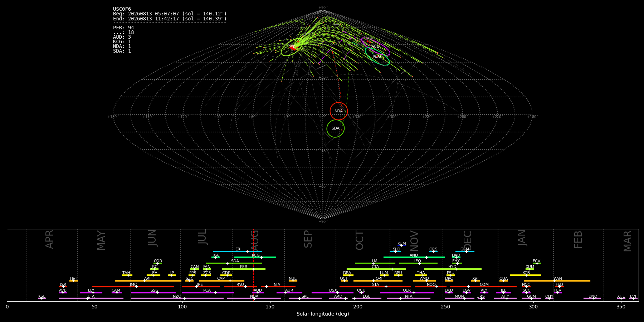Select the PER activity bar in timeline

tap(244, 269)
